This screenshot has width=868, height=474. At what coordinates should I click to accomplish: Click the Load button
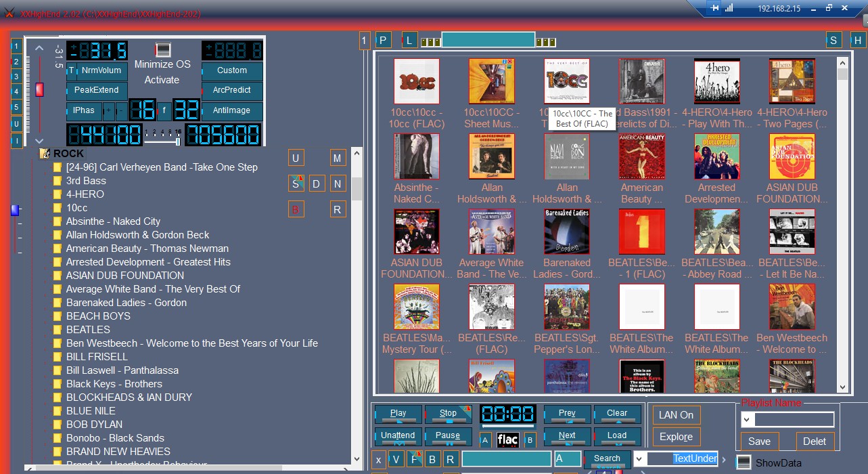(617, 435)
